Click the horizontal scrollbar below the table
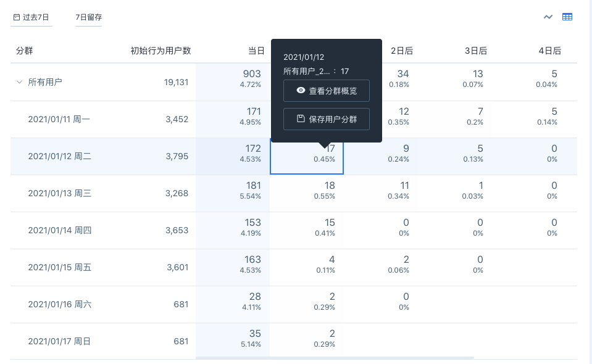This screenshot has width=592, height=364. (335, 358)
